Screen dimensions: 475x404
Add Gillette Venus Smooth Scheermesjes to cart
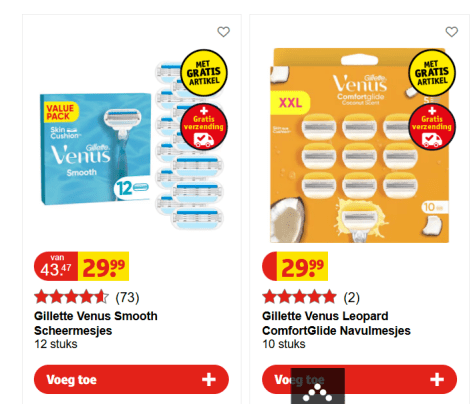tap(131, 379)
